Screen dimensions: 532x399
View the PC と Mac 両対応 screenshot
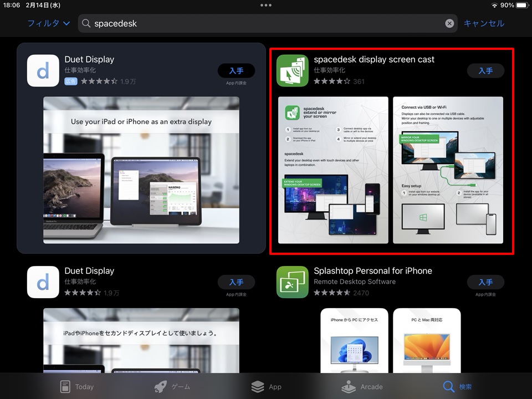click(427, 340)
